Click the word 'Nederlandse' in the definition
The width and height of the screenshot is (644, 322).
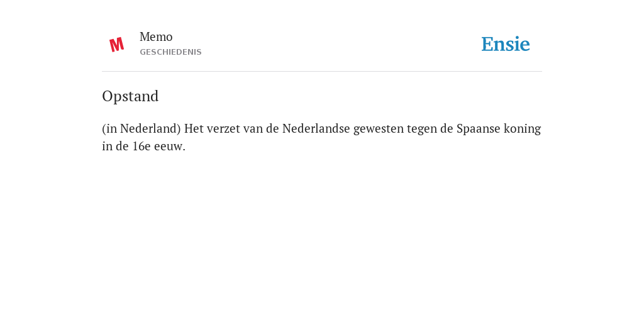tap(316, 129)
